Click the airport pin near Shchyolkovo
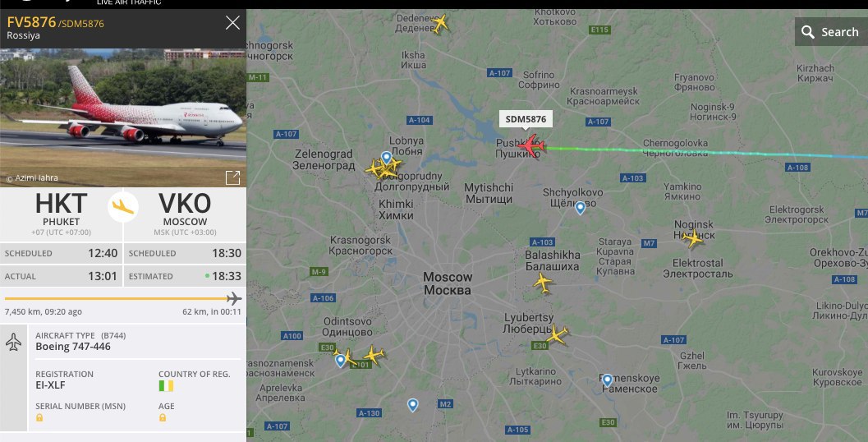 [x=580, y=208]
